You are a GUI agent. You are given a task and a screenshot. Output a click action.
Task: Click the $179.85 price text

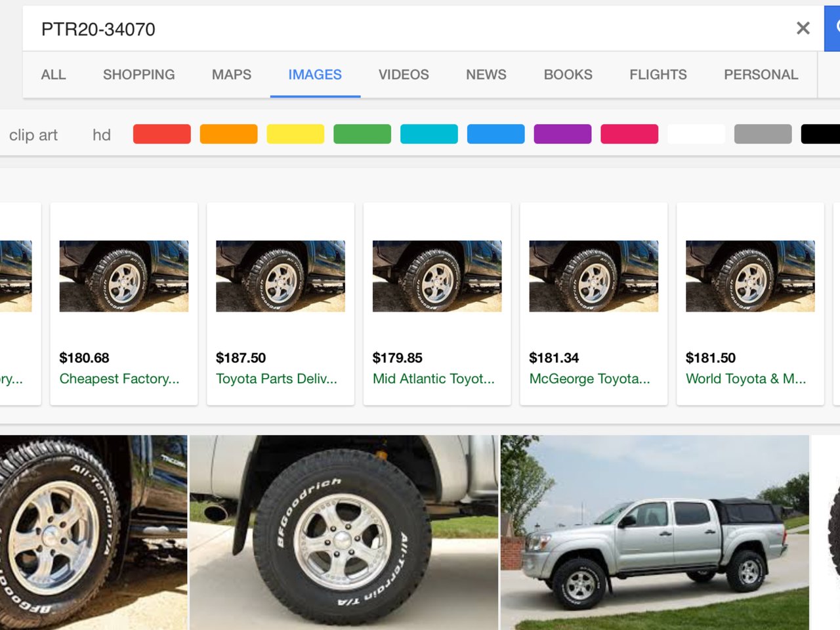(398, 358)
